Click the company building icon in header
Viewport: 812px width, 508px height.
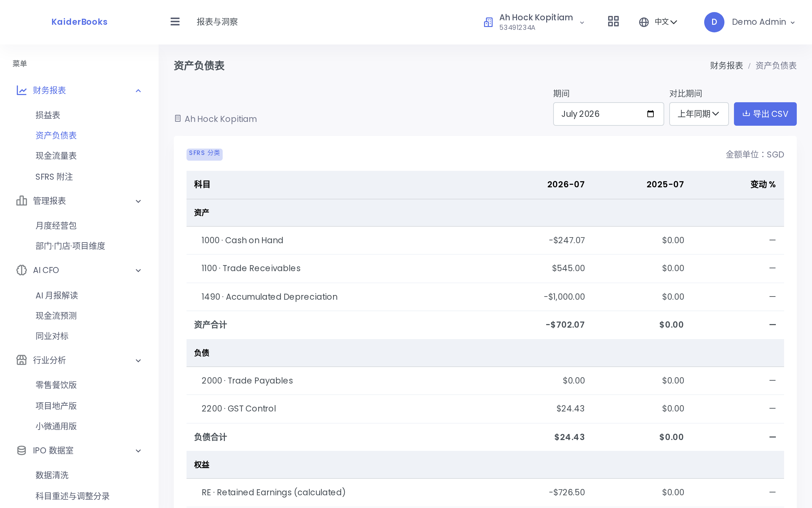488,22
